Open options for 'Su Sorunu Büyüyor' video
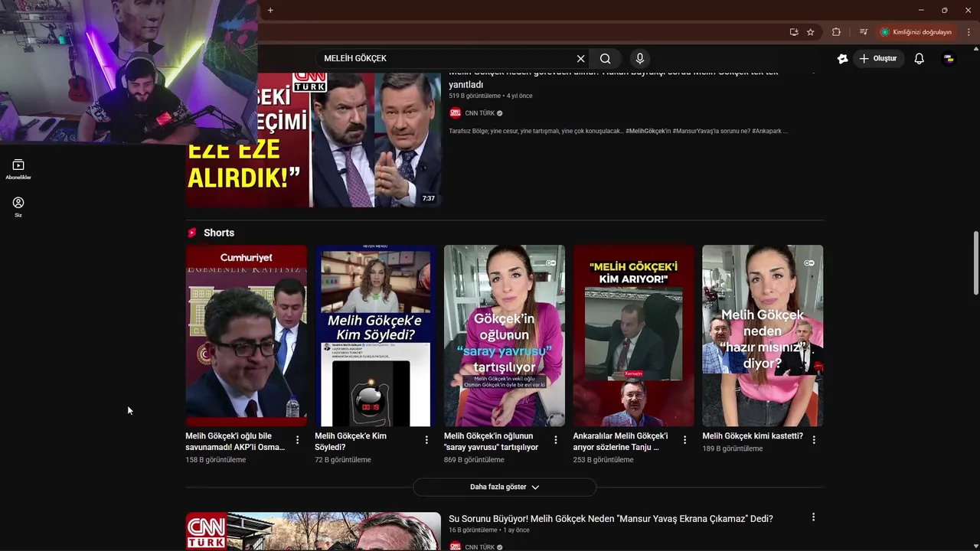 pyautogui.click(x=813, y=517)
